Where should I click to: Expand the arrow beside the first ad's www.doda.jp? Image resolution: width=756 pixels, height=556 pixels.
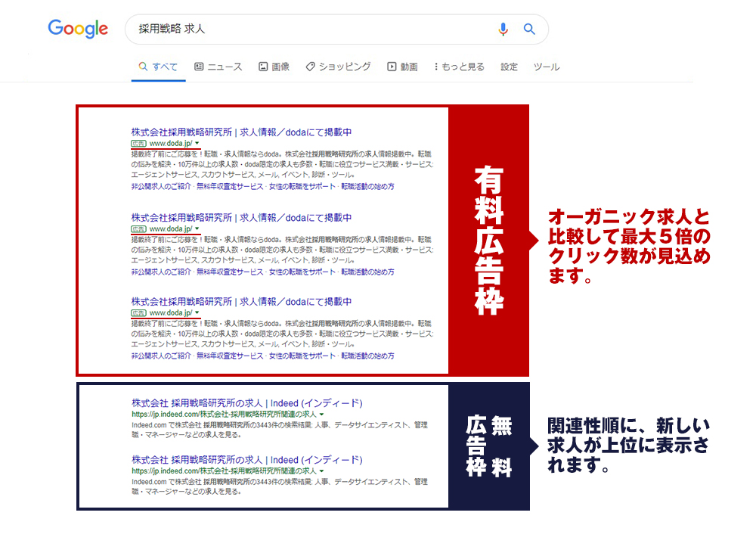pyautogui.click(x=197, y=143)
